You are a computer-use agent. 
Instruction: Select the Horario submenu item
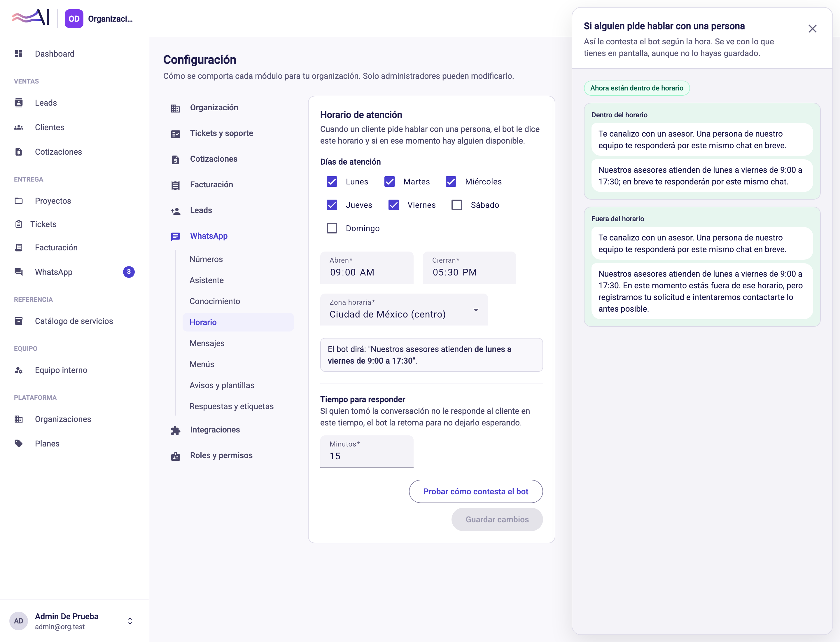[238, 322]
